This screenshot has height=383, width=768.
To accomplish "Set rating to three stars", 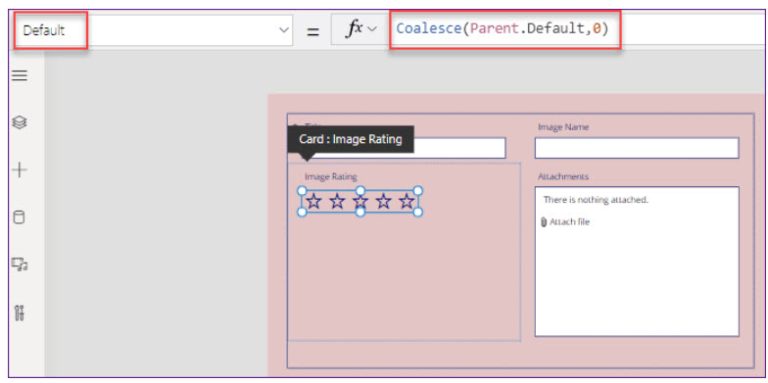I will [x=360, y=201].
